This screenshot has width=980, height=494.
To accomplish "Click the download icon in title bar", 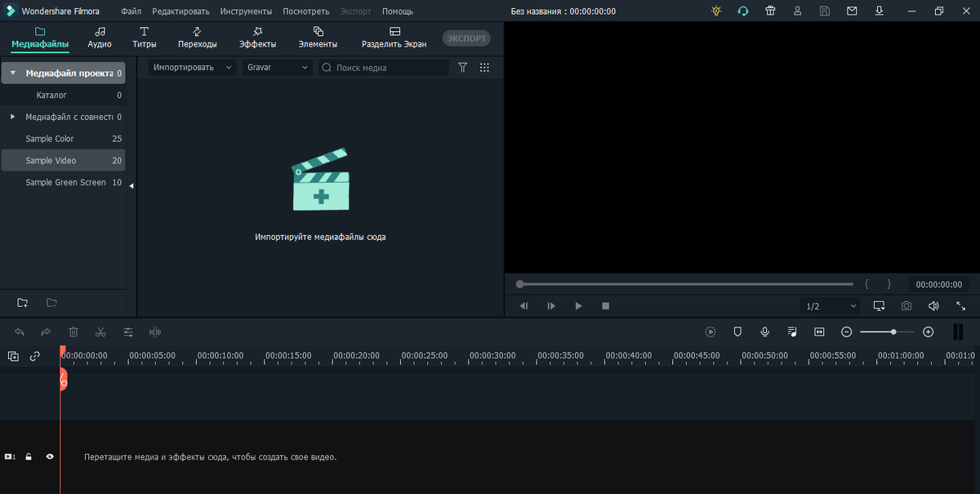I will point(880,11).
